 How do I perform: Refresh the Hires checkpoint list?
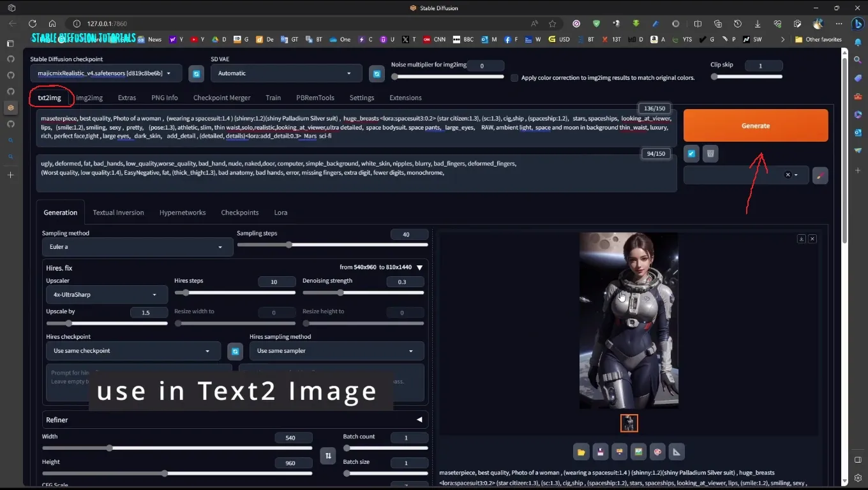pyautogui.click(x=235, y=352)
